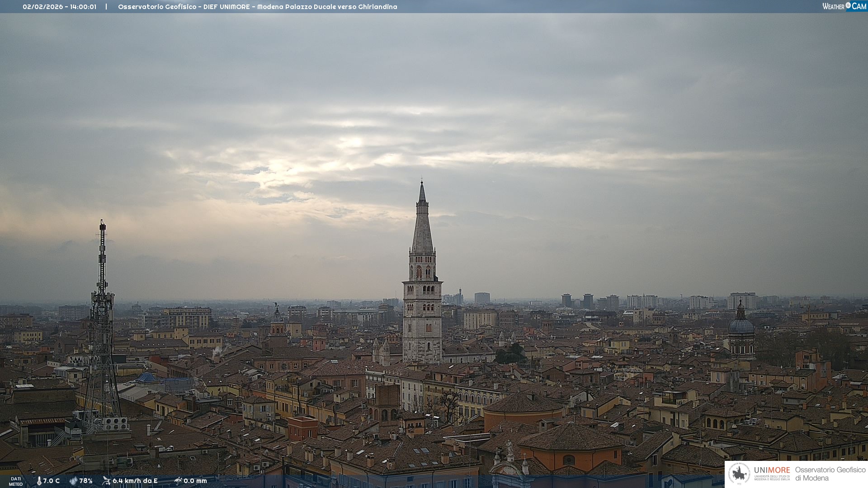Click the UNIMORE university seal emblem
This screenshot has height=488, width=868.
[739, 474]
